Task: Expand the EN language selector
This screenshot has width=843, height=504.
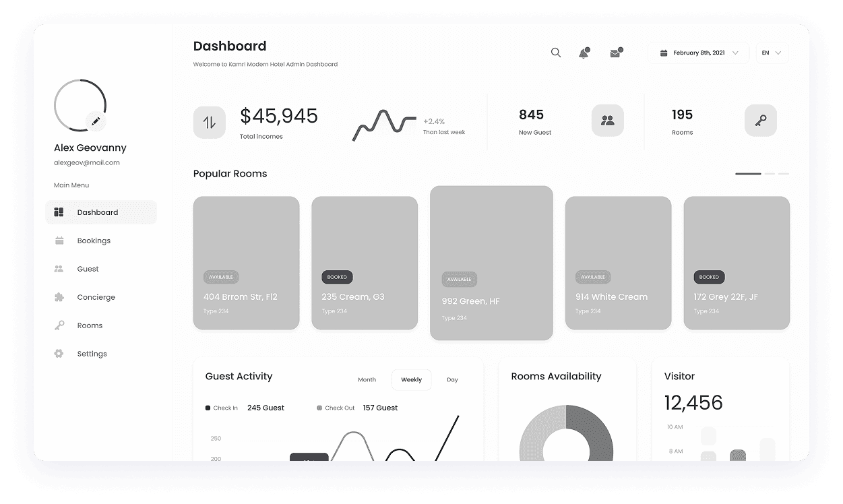Action: pos(771,53)
